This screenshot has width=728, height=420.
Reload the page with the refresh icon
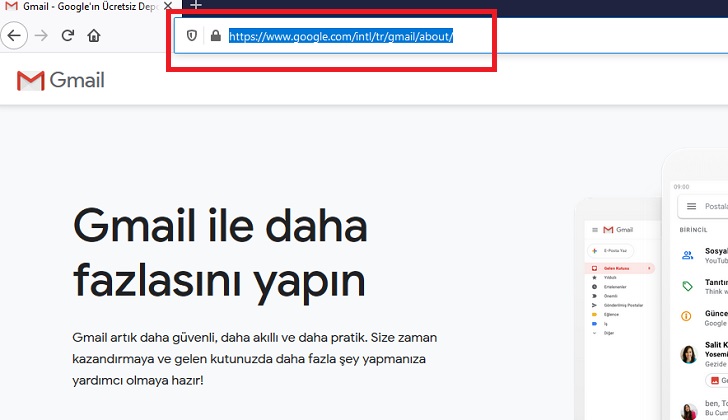pyautogui.click(x=68, y=35)
